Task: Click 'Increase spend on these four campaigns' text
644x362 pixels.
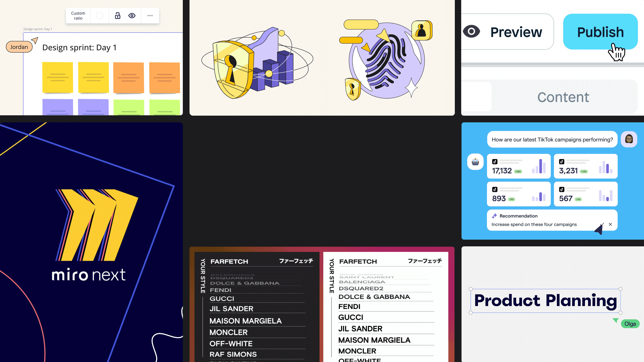Action: click(x=534, y=224)
